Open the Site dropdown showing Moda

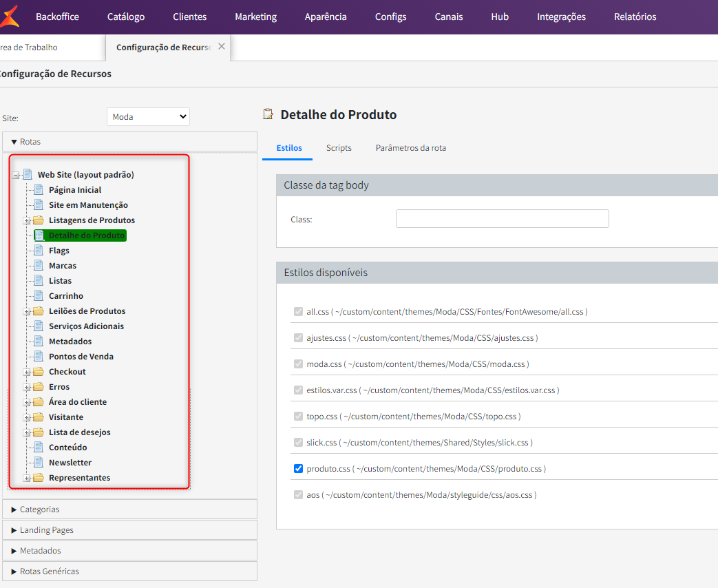[149, 117]
